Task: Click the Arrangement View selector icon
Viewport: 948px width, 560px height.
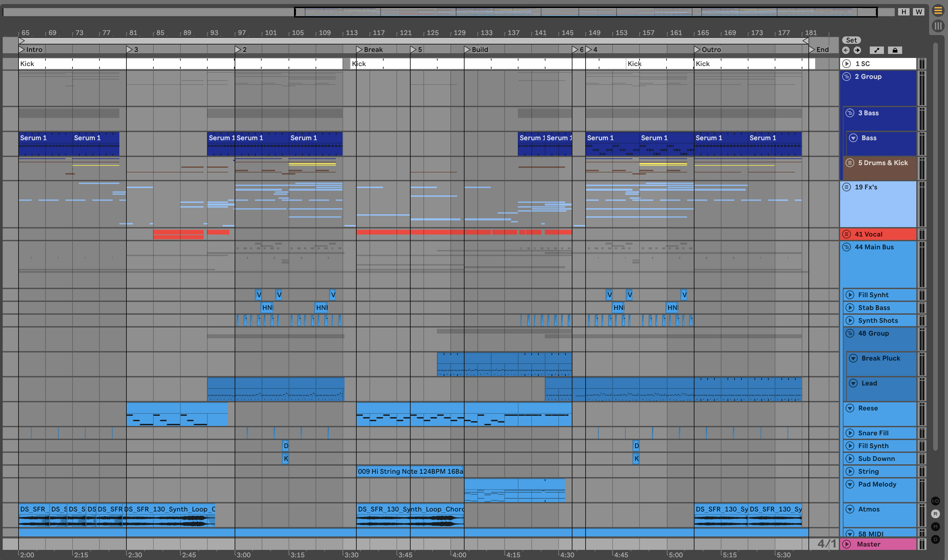Action: point(938,11)
